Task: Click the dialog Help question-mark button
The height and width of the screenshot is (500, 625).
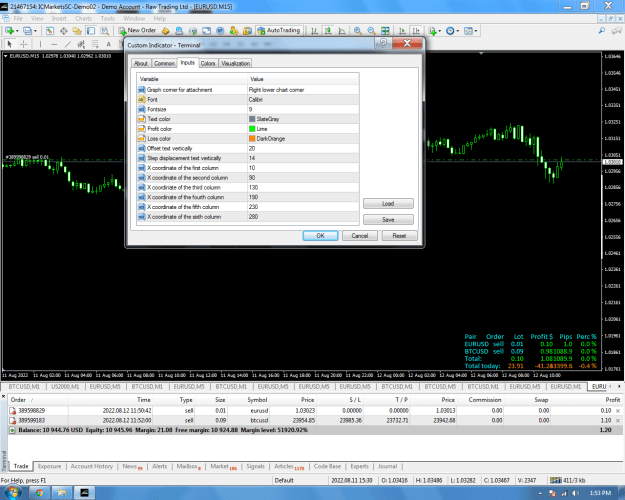Action: (x=383, y=43)
